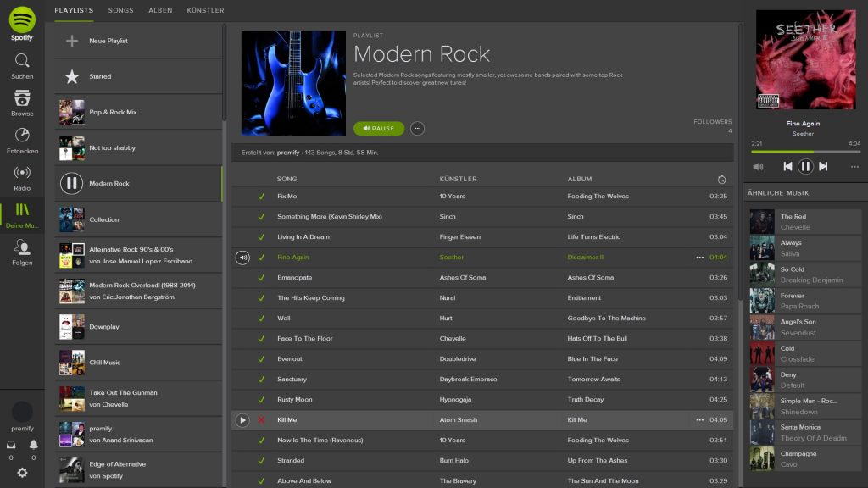868x488 pixels.
Task: Open the volume control in the player
Action: [759, 166]
